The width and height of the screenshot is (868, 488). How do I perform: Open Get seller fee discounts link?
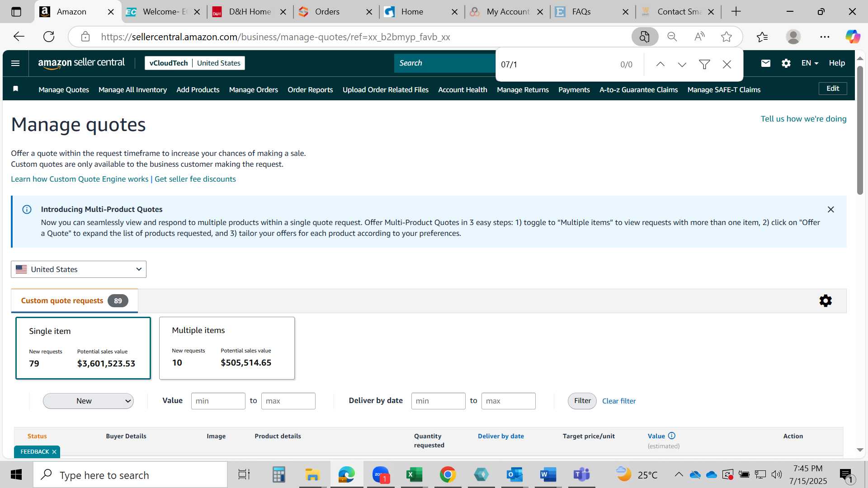(x=195, y=179)
